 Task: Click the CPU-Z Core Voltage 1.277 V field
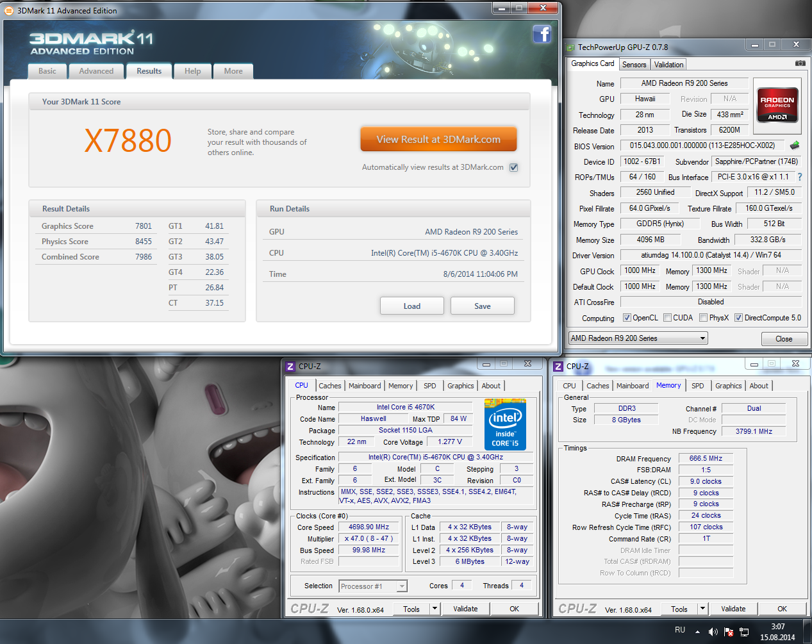pos(450,442)
